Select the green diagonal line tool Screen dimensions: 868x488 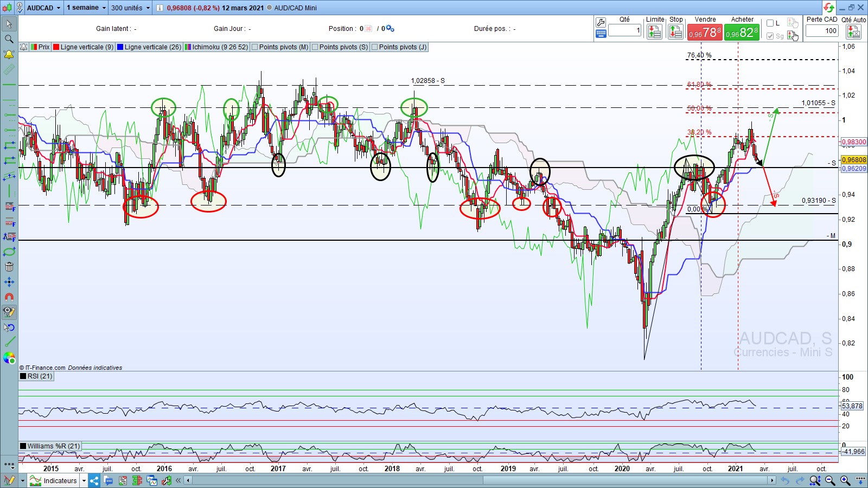pos(9,342)
